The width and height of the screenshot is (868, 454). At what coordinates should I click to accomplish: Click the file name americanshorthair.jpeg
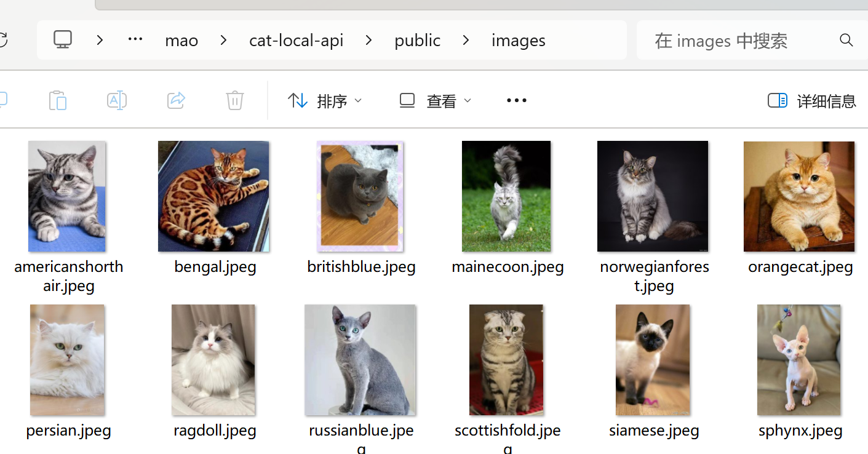[x=69, y=276]
